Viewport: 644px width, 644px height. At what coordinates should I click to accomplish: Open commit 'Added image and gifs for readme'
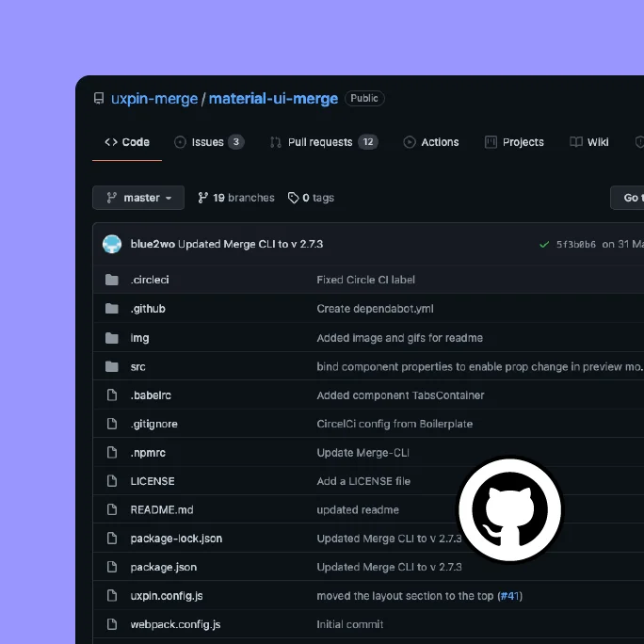pos(399,338)
